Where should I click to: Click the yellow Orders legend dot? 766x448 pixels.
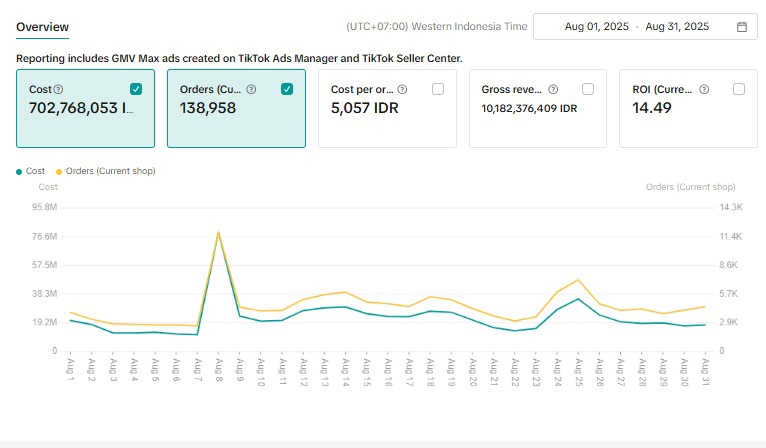59,171
